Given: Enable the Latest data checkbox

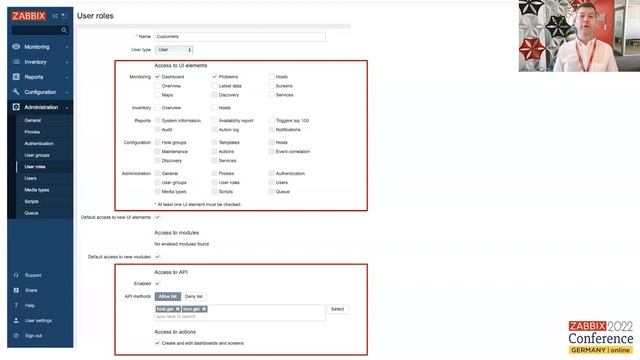Looking at the screenshot, I should coord(214,86).
